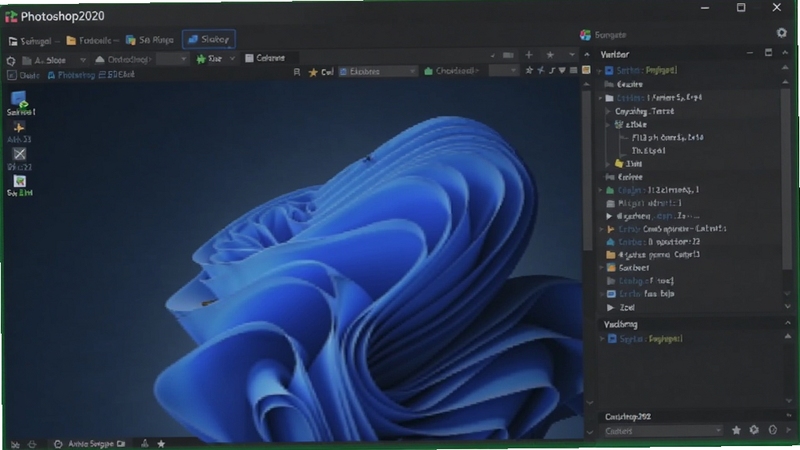Click the Vudbrng panel's scroll-down arrow
Screen dimensions: 800x450
tap(788, 401)
